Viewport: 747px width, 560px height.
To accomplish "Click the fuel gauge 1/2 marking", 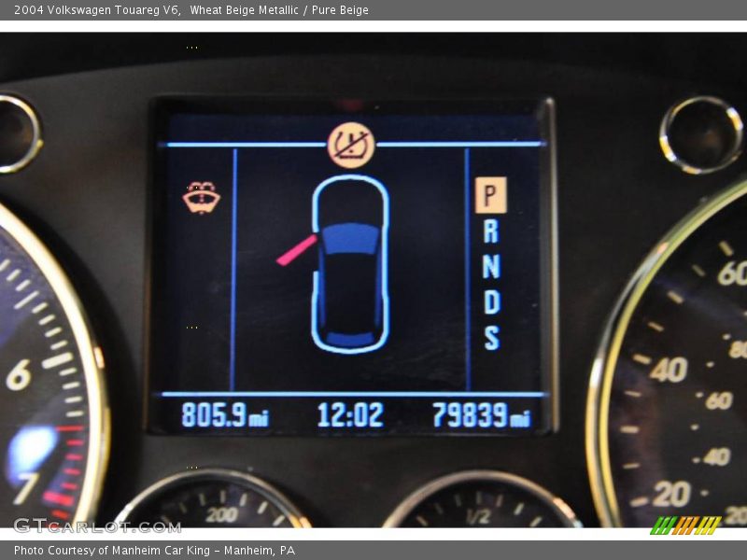I will pyautogui.click(x=477, y=517).
